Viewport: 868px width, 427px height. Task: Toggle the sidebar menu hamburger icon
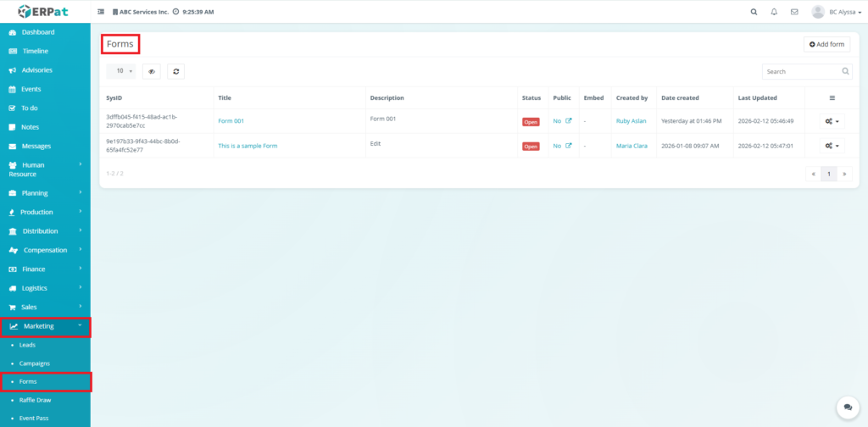[102, 12]
